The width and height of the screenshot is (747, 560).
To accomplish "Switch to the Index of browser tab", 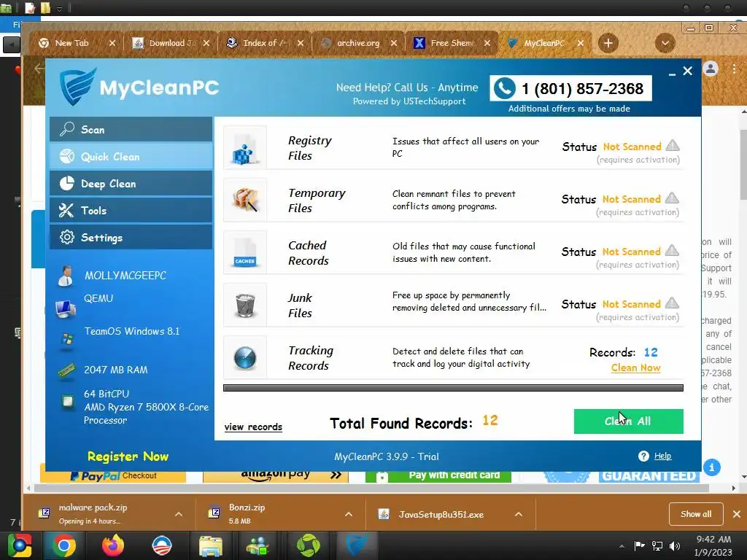I will 265,43.
